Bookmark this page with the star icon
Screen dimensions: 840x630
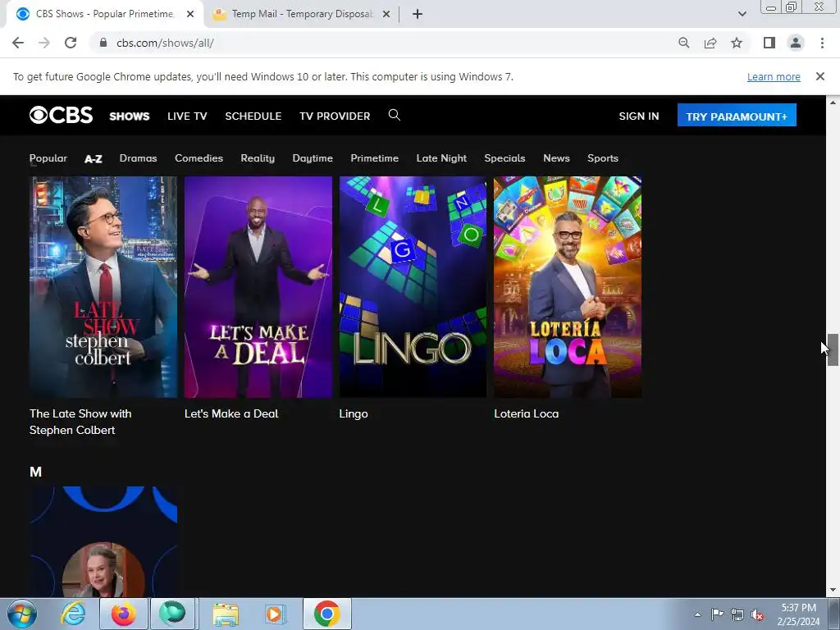click(737, 43)
